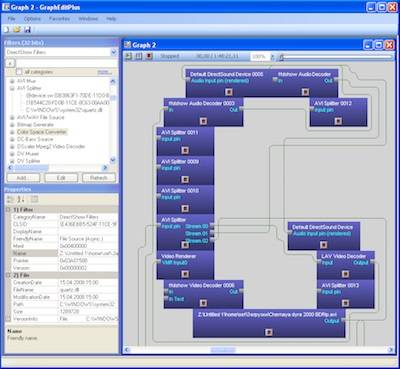Toggle the all categories checkbox
This screenshot has width=400, height=369.
(19, 72)
